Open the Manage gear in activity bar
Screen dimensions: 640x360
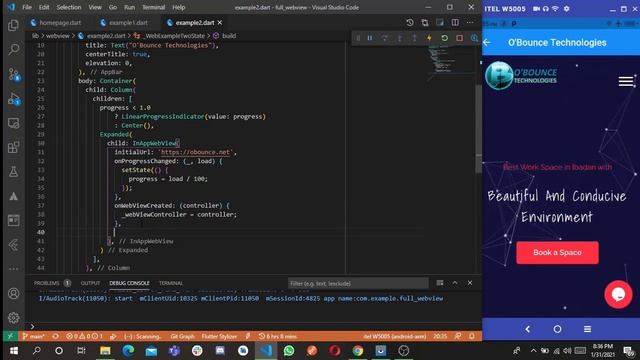13,318
